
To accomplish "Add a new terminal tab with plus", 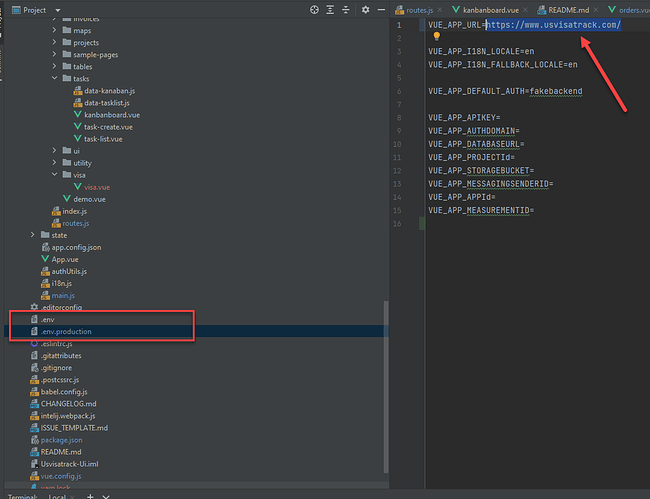I will click(x=90, y=496).
